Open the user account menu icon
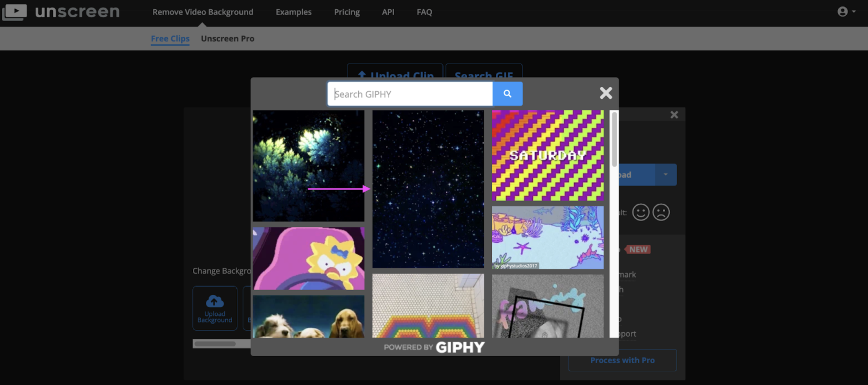The height and width of the screenshot is (385, 868). pos(842,12)
